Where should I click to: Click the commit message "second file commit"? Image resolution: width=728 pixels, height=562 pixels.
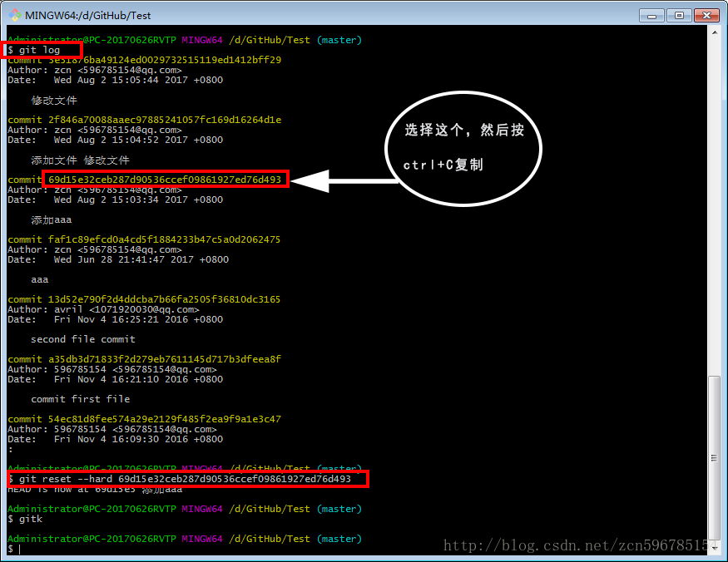click(x=85, y=339)
